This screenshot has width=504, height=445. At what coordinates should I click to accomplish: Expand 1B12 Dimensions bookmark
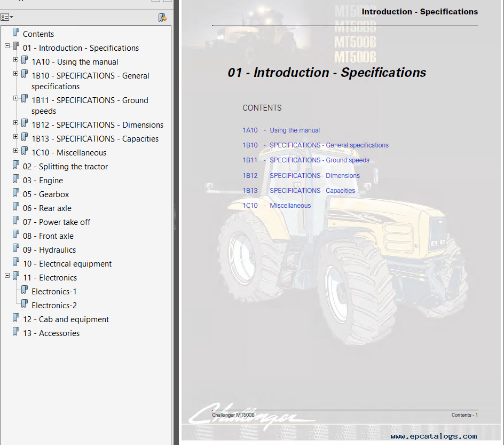pos(15,122)
